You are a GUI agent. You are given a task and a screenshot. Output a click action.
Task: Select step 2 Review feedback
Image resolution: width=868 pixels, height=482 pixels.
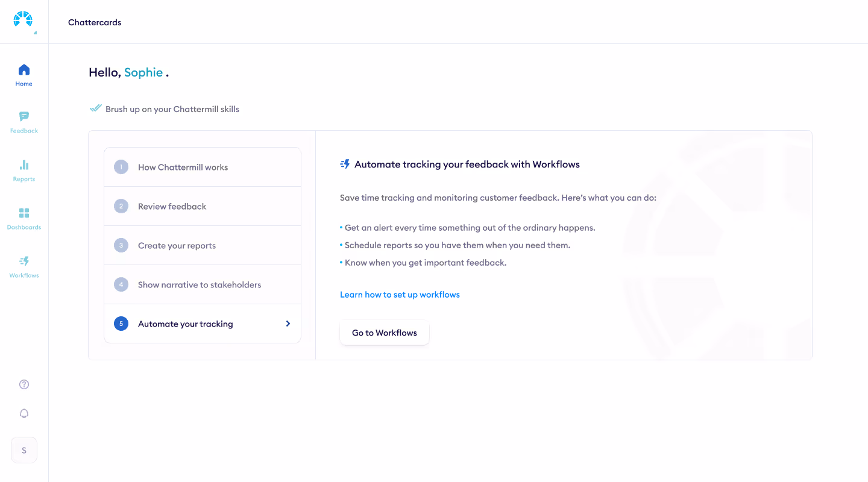click(x=203, y=206)
